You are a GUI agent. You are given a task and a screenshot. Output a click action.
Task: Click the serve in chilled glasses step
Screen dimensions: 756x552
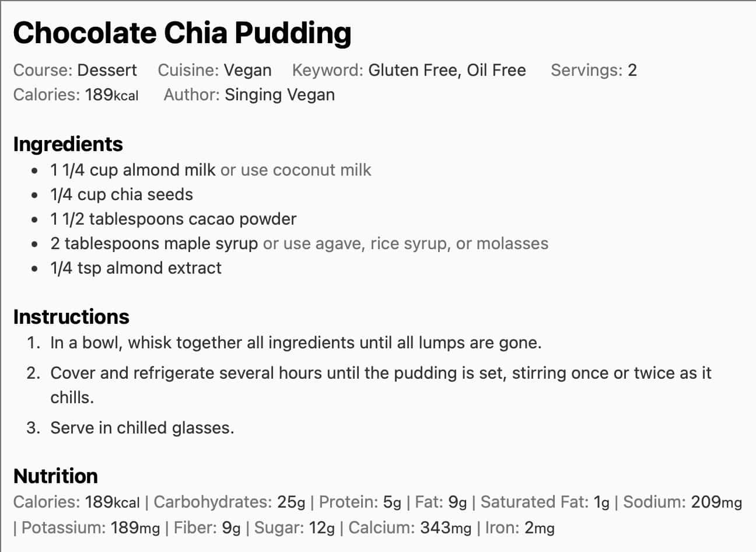(142, 428)
